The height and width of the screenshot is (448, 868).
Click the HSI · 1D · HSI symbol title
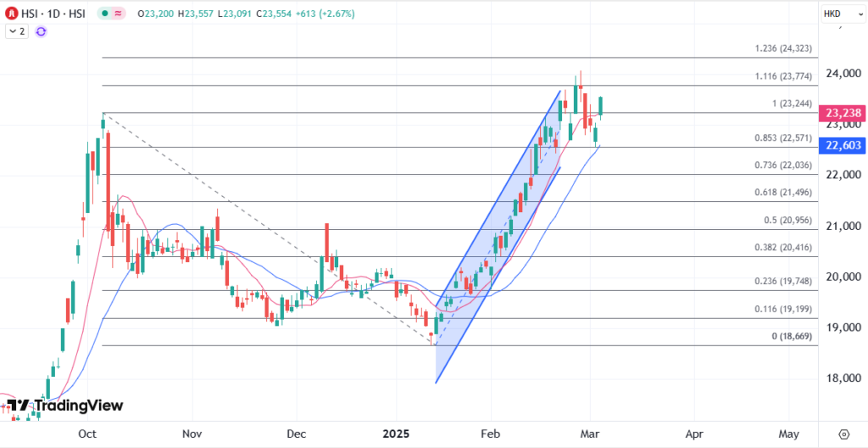[x=53, y=14]
